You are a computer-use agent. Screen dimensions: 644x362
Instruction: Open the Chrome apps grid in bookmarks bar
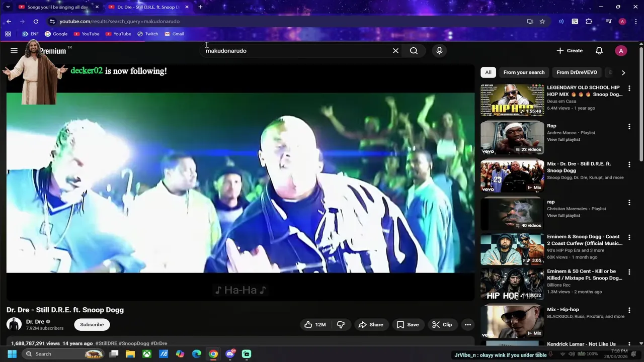8,34
